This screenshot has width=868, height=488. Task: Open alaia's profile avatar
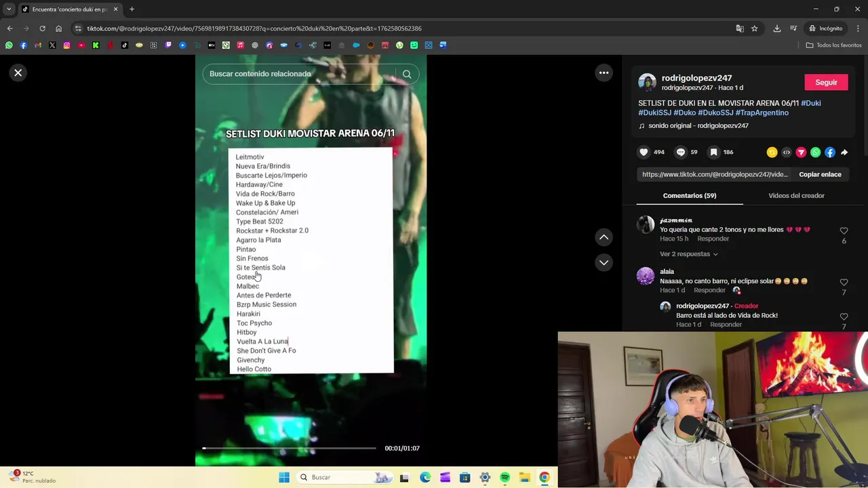click(646, 276)
